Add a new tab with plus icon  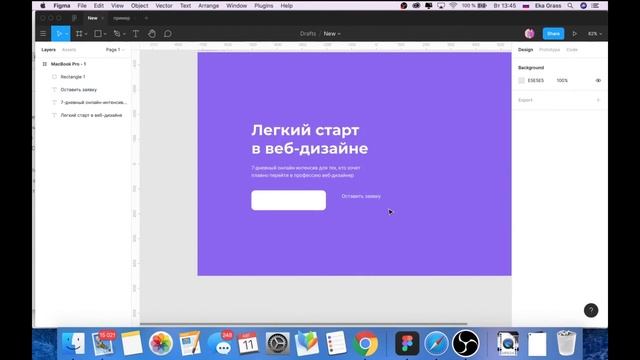146,18
